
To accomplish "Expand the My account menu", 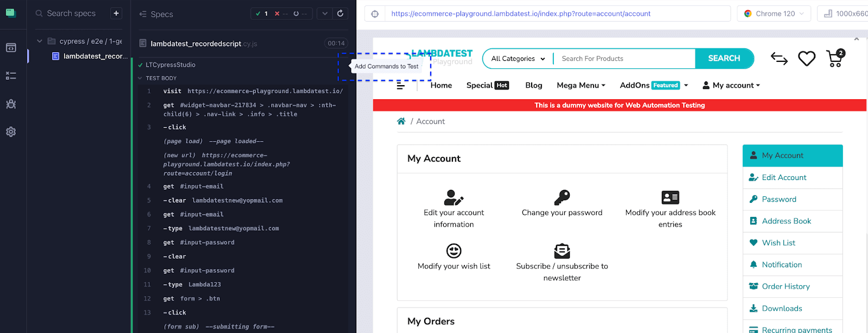I will point(731,85).
